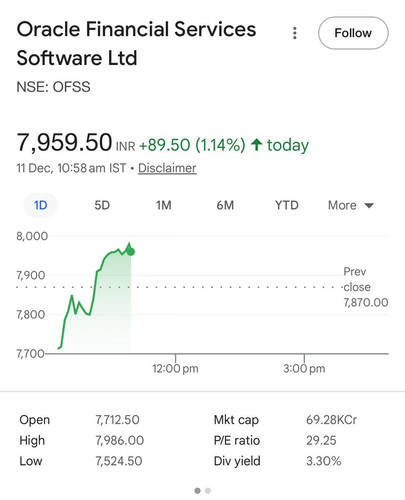Click the dropdown arrow next to More
The image size is (405, 500).
coord(369,205)
